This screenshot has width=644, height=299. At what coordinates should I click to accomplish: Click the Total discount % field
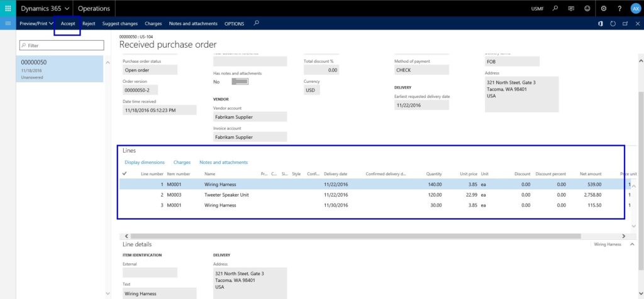pyautogui.click(x=321, y=70)
